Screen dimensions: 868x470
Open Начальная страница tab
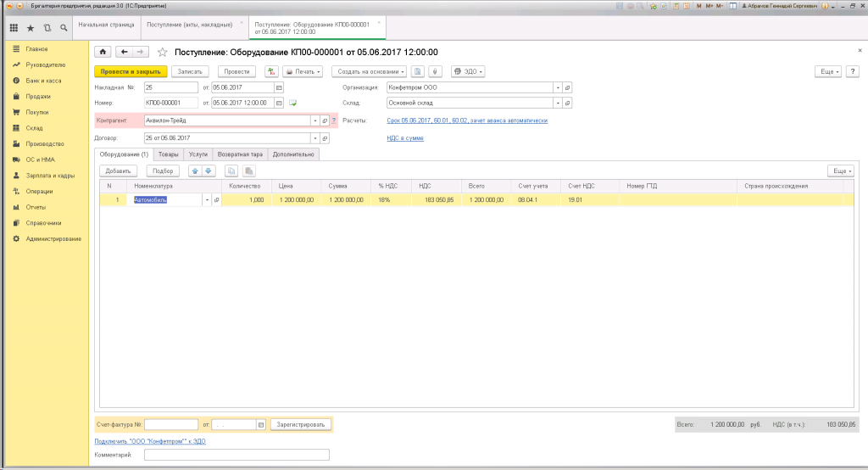[x=106, y=25]
